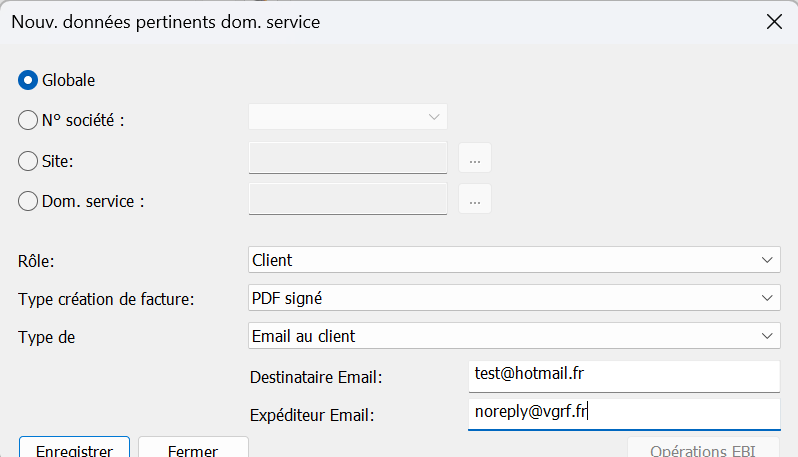Expand the Rôle dropdown showing Client
The width and height of the screenshot is (798, 457).
(x=514, y=260)
